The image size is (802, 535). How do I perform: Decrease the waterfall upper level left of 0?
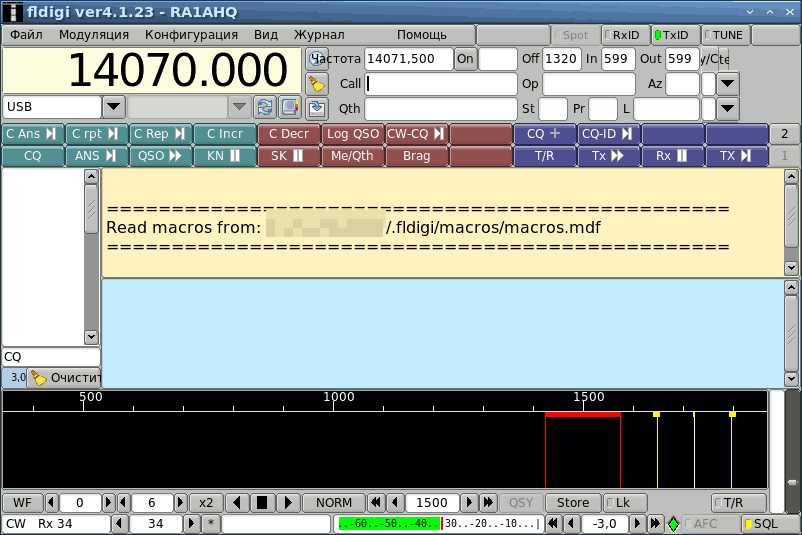pyautogui.click(x=51, y=503)
